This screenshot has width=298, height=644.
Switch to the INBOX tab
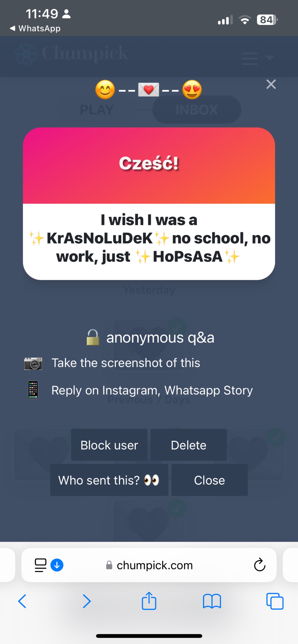pos(197,109)
